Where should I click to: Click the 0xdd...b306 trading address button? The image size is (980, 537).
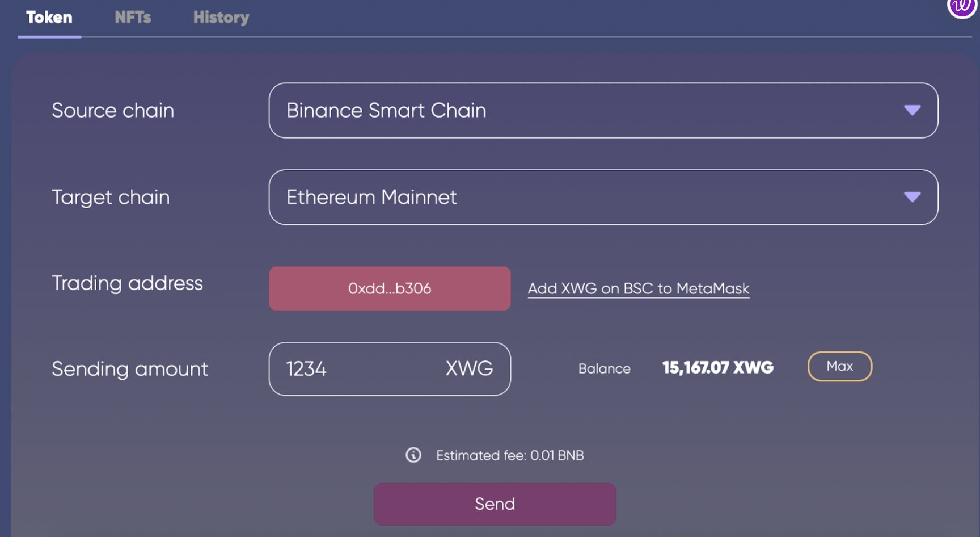tap(390, 288)
